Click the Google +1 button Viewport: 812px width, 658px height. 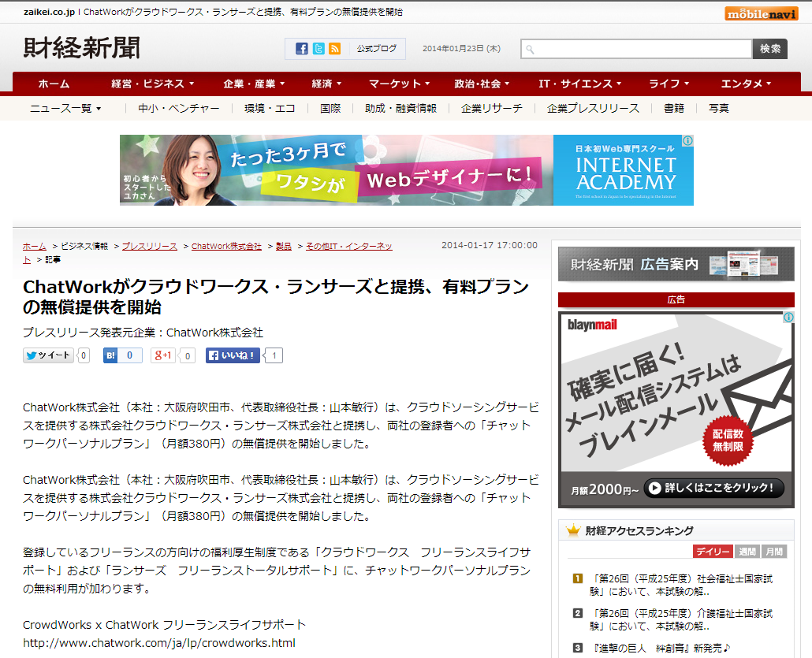(x=162, y=355)
